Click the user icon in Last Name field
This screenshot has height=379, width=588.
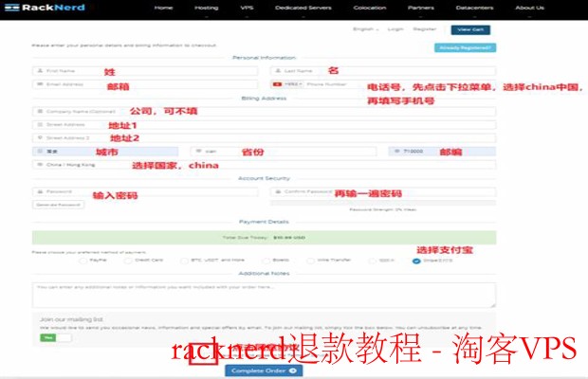(278, 71)
